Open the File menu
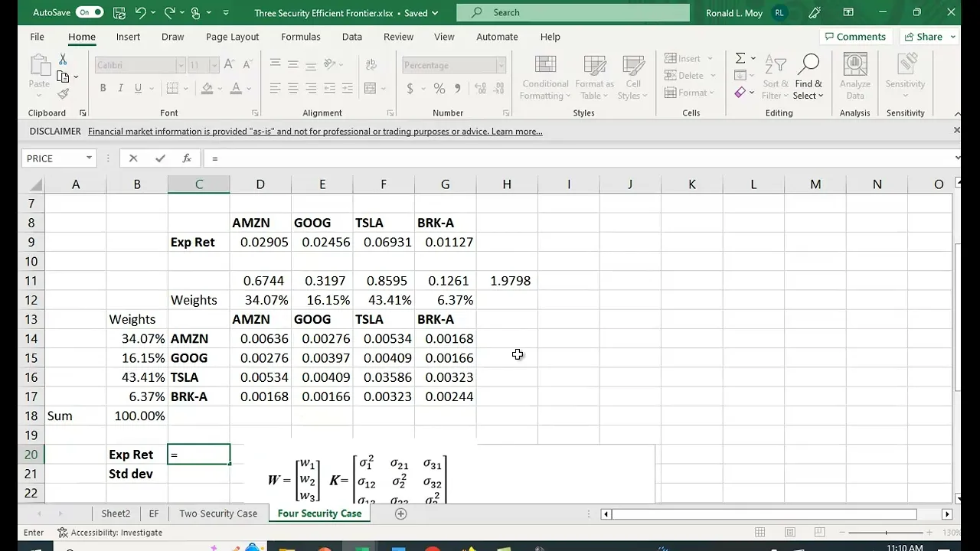The image size is (980, 551). 37,37
